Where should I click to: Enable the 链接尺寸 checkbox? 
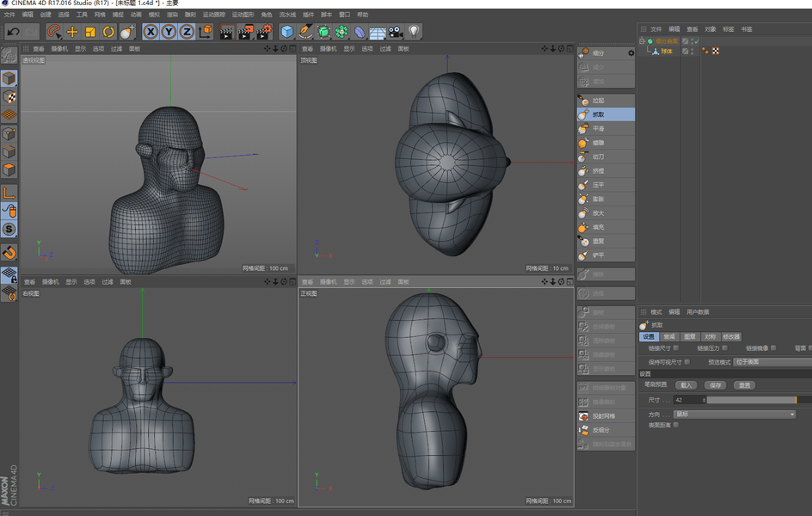click(x=676, y=348)
